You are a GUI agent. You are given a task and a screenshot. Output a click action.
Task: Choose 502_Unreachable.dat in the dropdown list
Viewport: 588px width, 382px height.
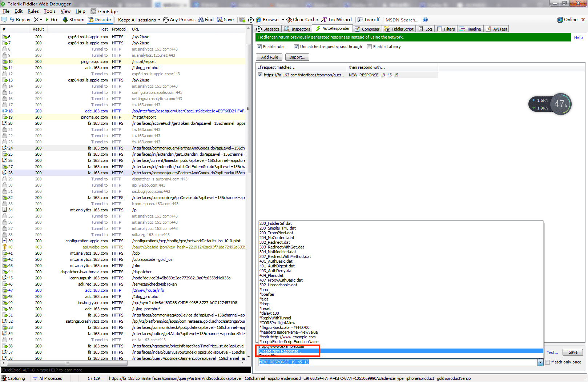(x=278, y=285)
